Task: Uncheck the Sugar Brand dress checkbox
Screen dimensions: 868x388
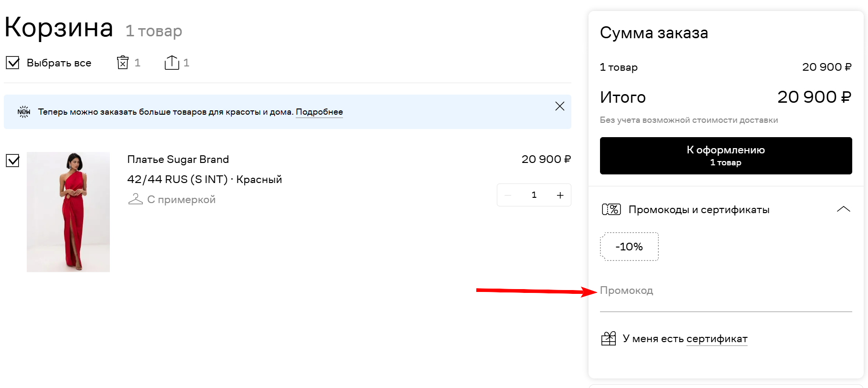Action: pos(12,161)
